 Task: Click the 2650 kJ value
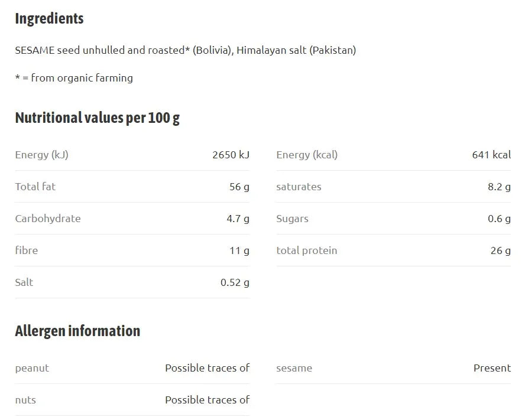pos(231,155)
